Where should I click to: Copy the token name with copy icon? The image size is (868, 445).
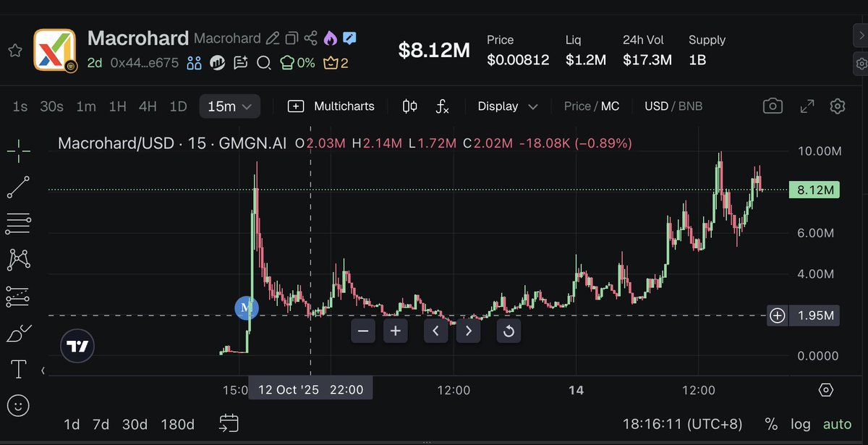tap(292, 38)
